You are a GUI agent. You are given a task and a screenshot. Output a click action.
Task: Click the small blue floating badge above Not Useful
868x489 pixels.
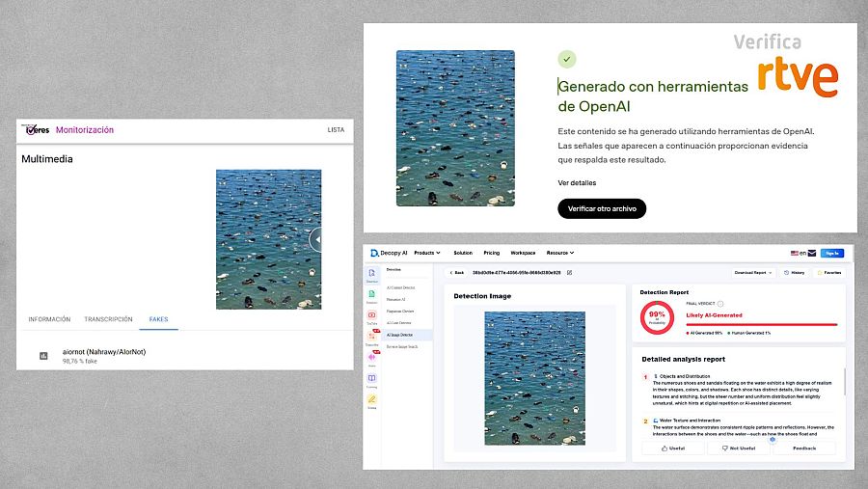coord(773,440)
